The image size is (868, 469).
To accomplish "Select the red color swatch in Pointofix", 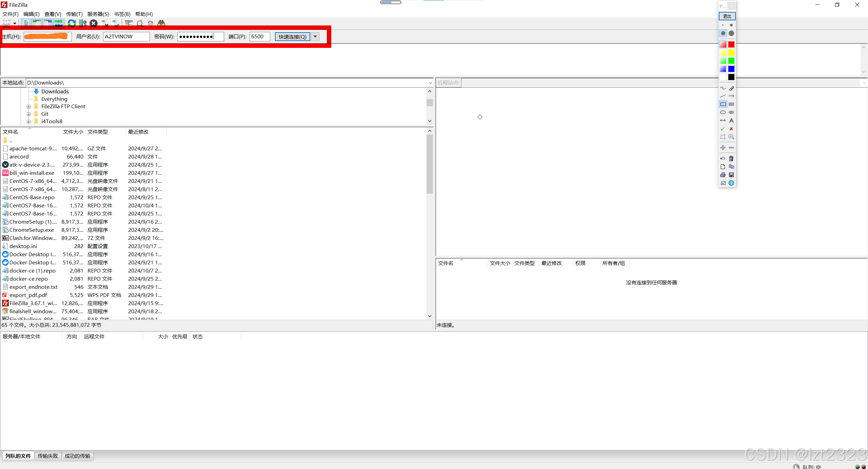I will pyautogui.click(x=731, y=44).
